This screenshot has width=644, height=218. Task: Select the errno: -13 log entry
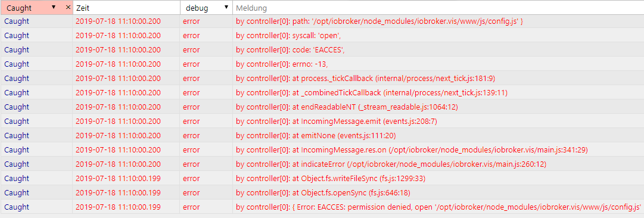point(322,64)
